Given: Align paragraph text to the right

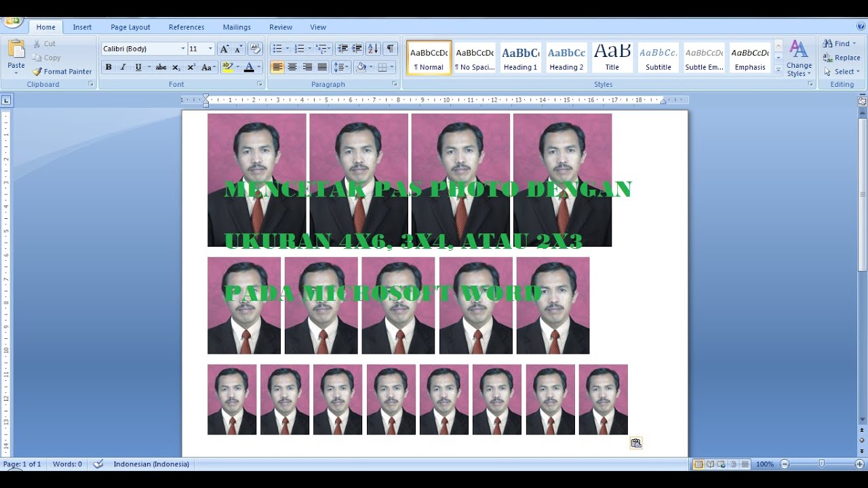Looking at the screenshot, I should [307, 67].
